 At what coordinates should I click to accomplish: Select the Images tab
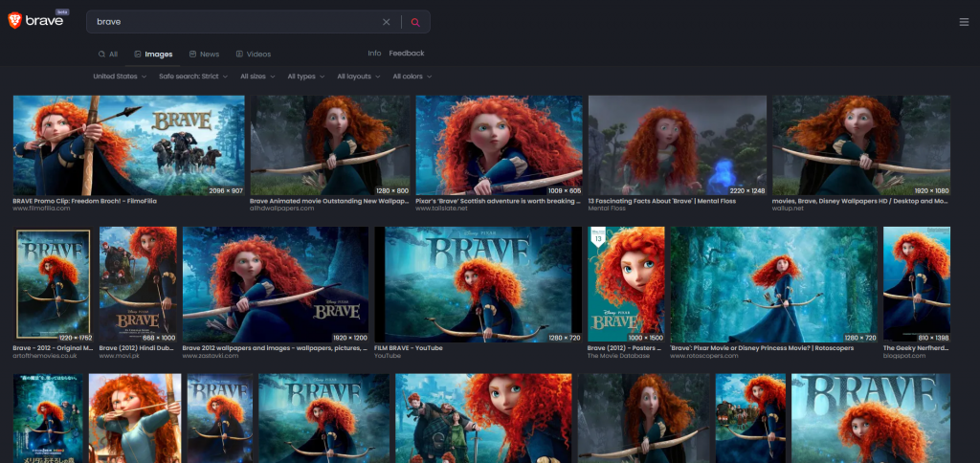pyautogui.click(x=153, y=55)
